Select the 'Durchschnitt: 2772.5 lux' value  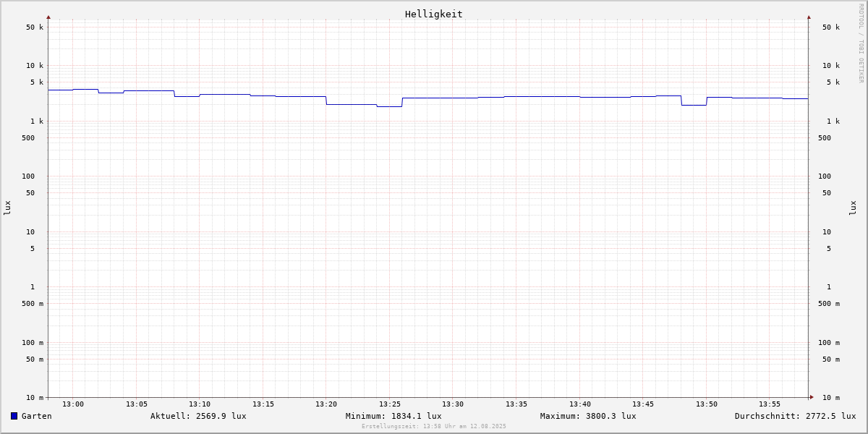point(795,416)
